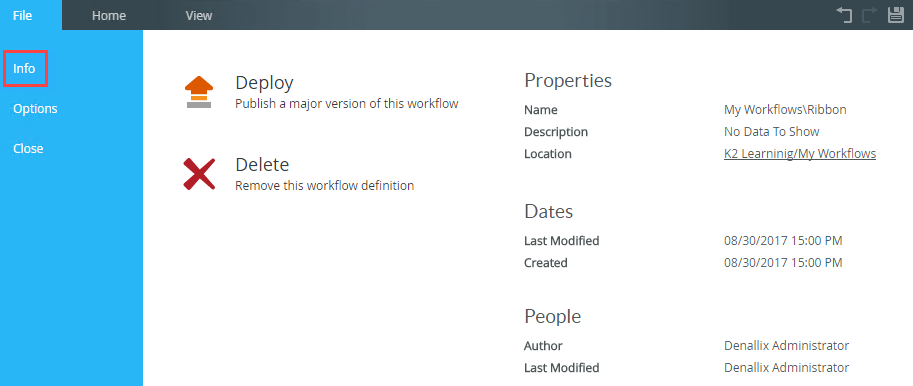Select the name value My Workflows\Ribbon
Screen dimensions: 913x386
[785, 109]
